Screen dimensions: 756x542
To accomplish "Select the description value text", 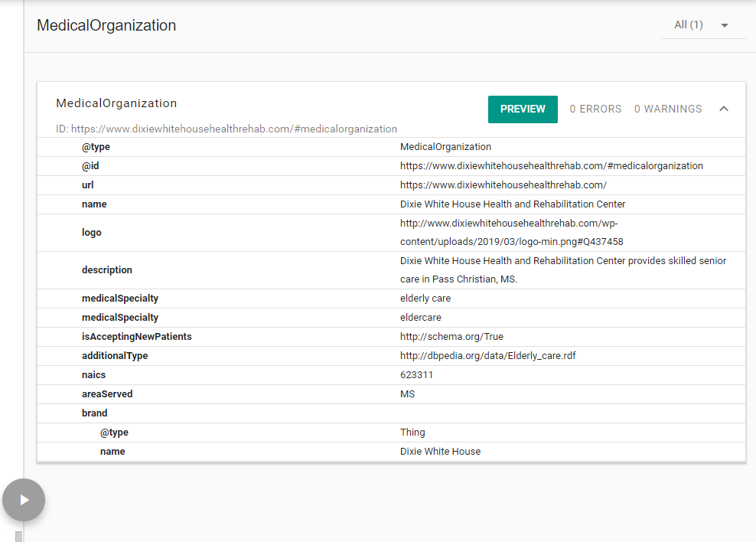I will coord(563,270).
